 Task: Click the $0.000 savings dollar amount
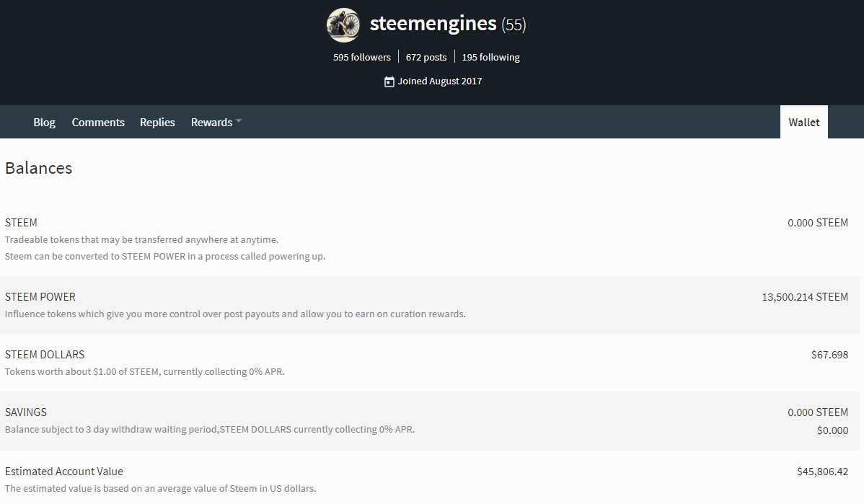[x=832, y=430]
